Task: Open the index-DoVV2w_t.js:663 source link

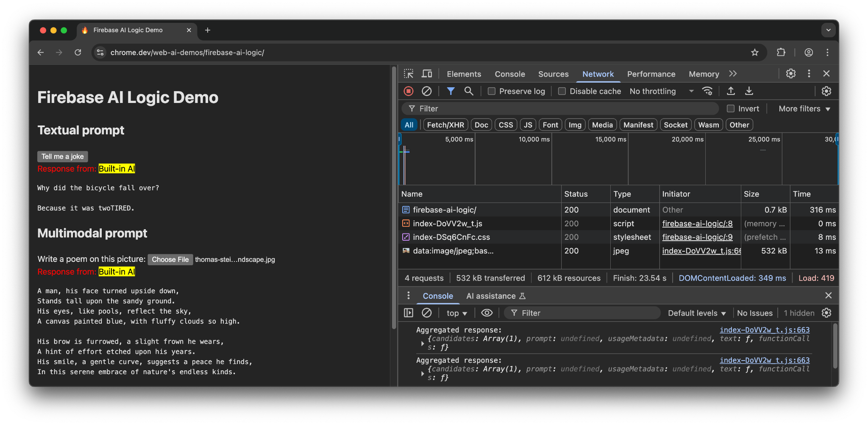Action: click(x=764, y=330)
